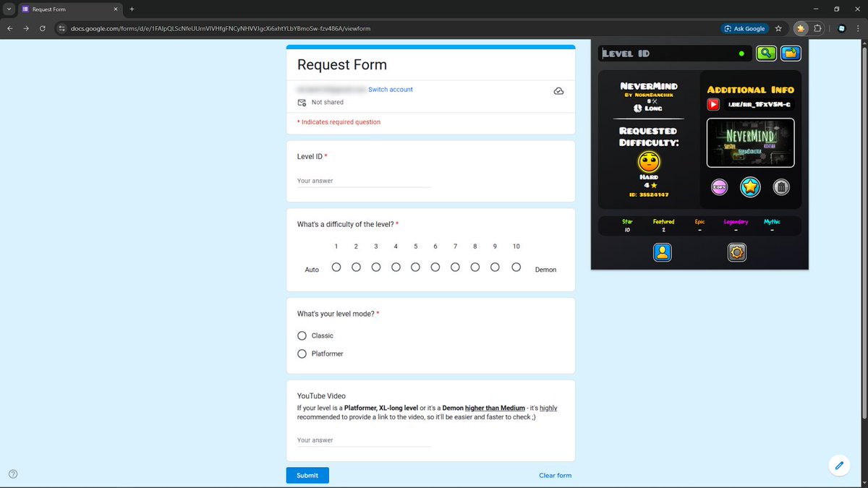Screen dimensions: 868x488
Task: Click the Not shared email icon
Action: point(302,103)
